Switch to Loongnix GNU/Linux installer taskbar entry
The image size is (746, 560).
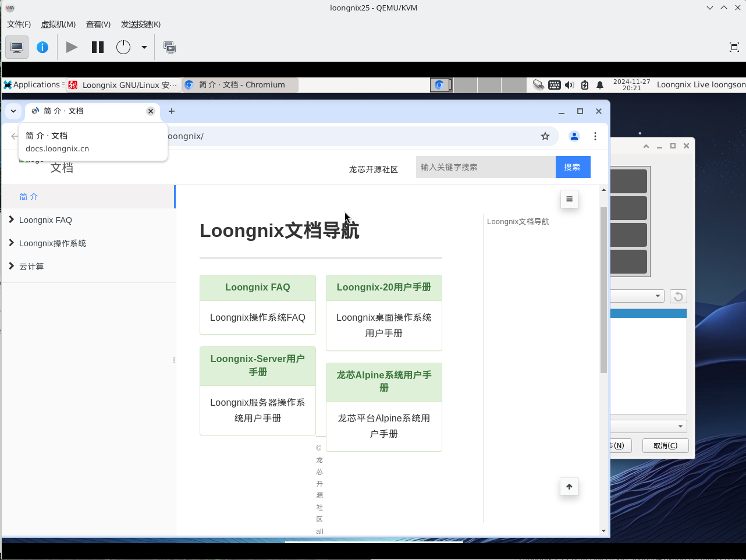(123, 85)
